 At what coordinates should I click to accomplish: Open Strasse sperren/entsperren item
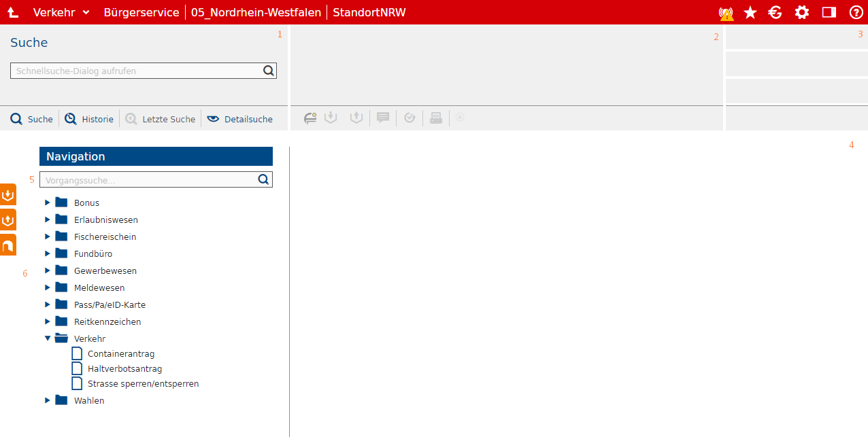coord(143,383)
